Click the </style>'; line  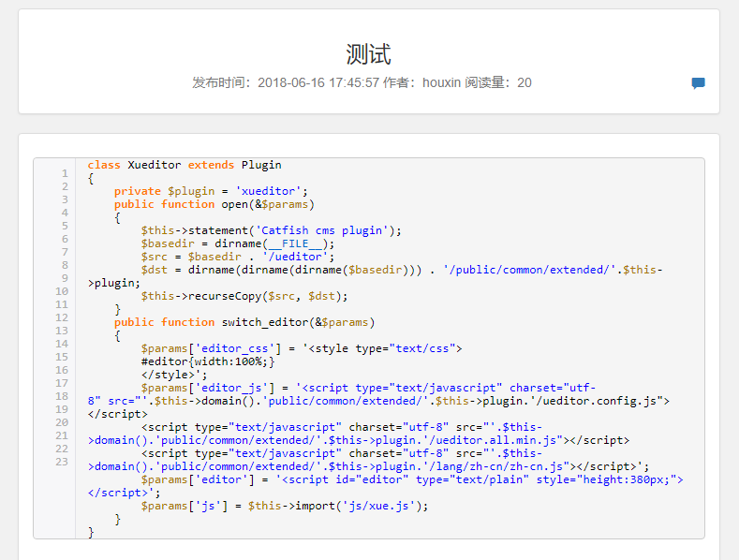[174, 375]
